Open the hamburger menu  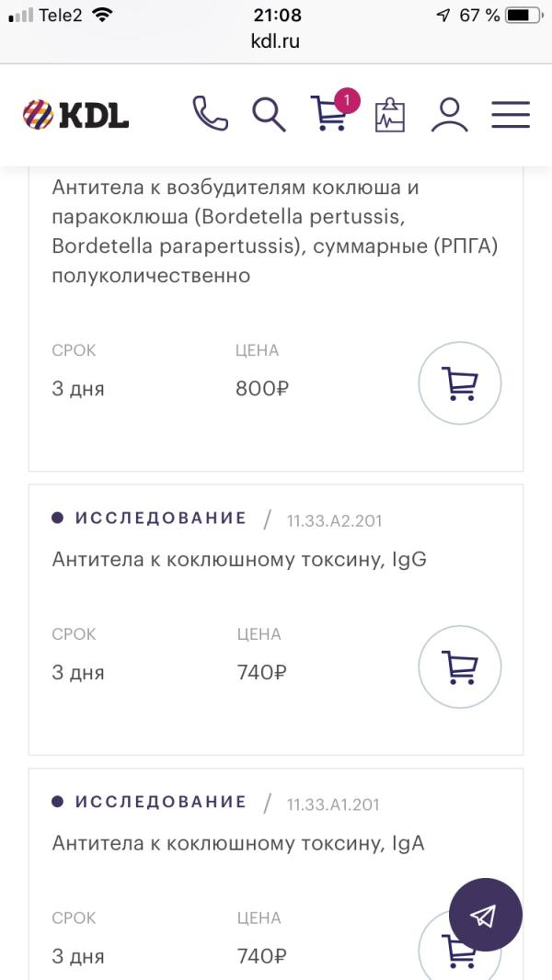511,115
